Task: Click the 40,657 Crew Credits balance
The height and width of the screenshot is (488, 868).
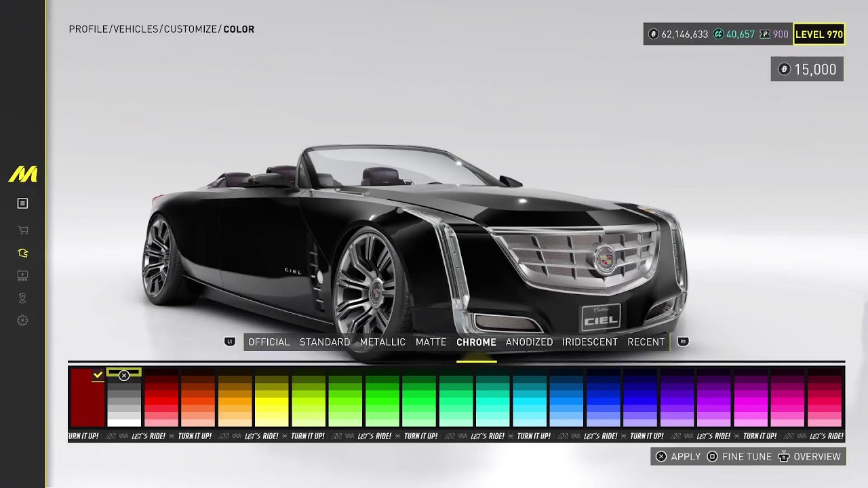Action: (741, 34)
